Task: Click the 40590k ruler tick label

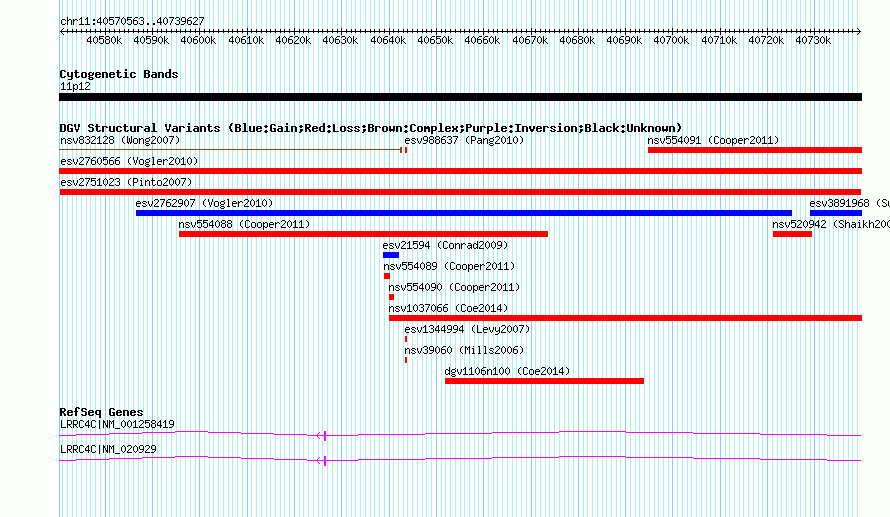Action: pyautogui.click(x=151, y=40)
